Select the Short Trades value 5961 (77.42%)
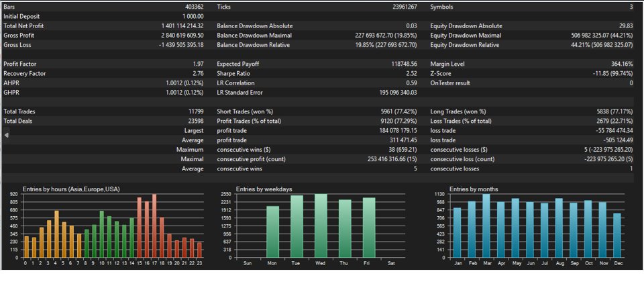644x292 pixels. [x=398, y=111]
